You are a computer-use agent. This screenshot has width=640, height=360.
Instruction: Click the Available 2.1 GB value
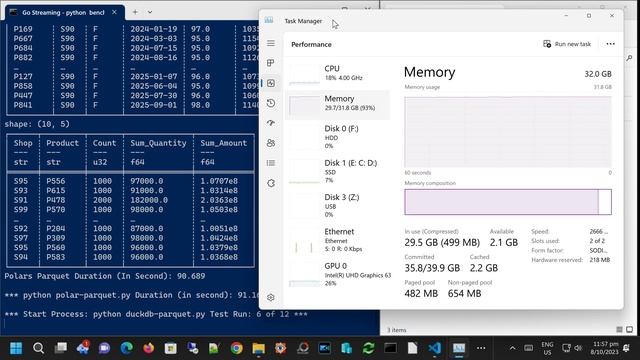504,242
